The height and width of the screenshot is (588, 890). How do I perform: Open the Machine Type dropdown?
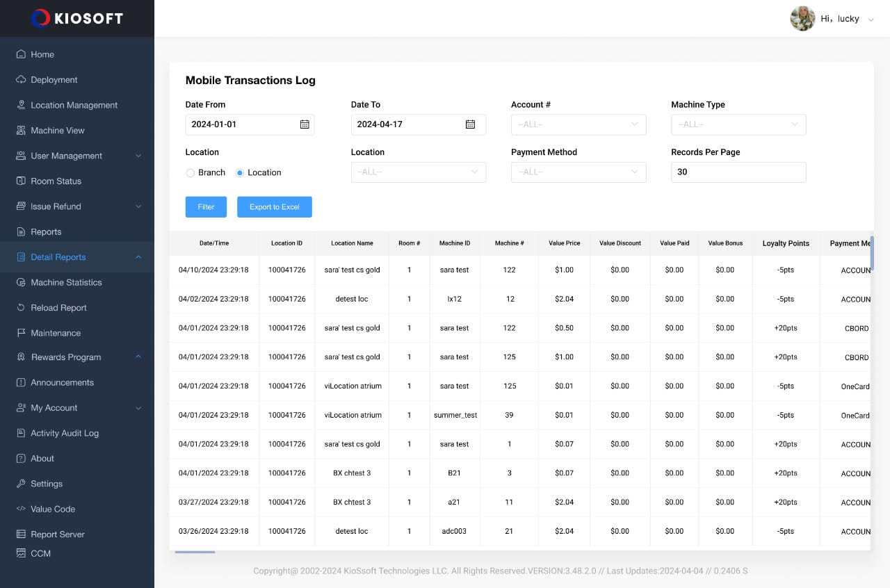click(738, 124)
